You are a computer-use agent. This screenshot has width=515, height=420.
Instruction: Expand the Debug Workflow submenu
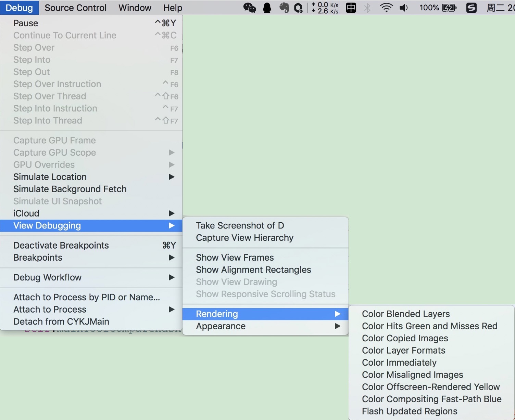pos(91,277)
